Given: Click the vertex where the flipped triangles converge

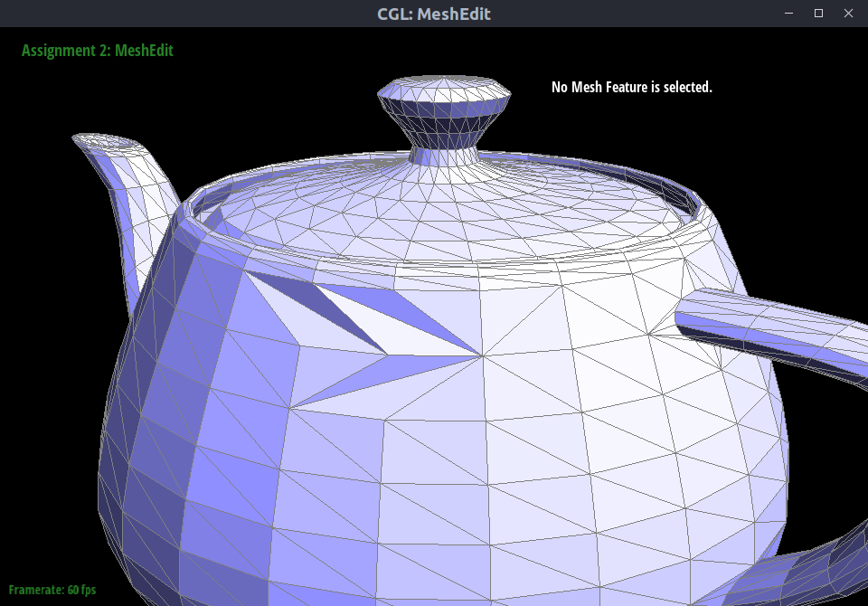Looking at the screenshot, I should pyautogui.click(x=482, y=355).
